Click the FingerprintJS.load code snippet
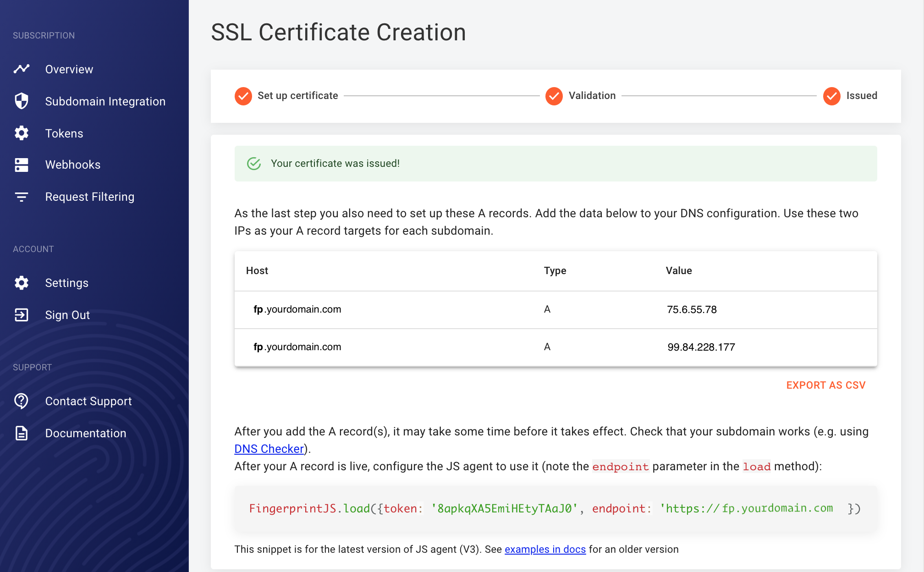Image resolution: width=924 pixels, height=572 pixels. (x=555, y=508)
